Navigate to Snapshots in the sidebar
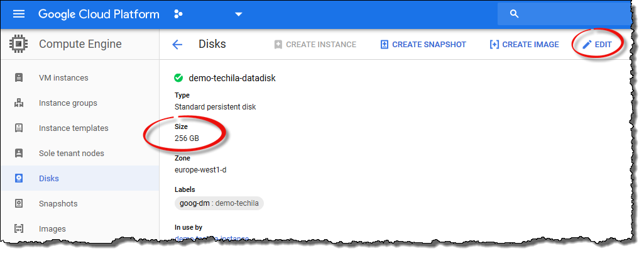Viewport: 644px width, 253px height. pos(58,204)
